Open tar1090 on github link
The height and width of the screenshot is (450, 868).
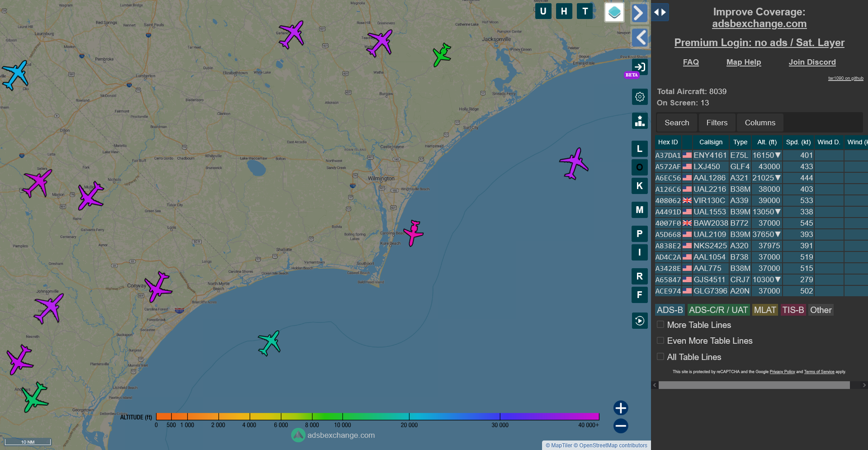[x=845, y=78]
